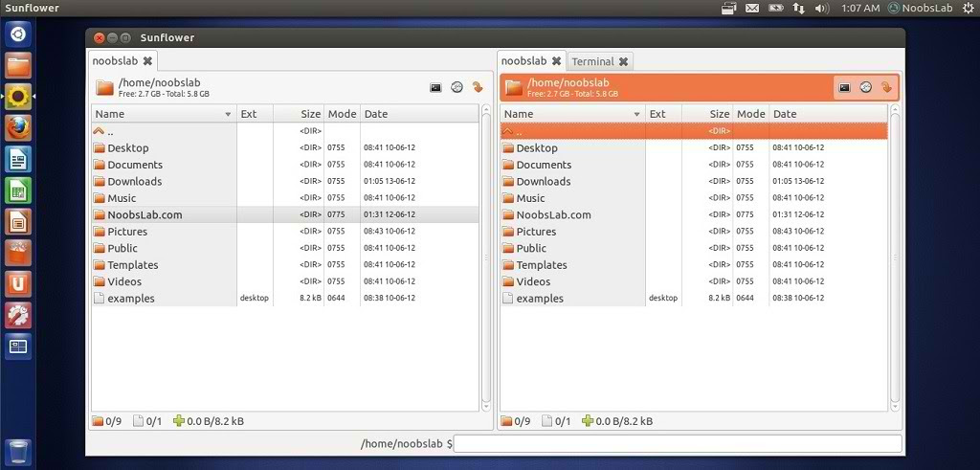980x470 pixels.
Task: Open LibreOffice Calc from launcher
Action: click(18, 190)
